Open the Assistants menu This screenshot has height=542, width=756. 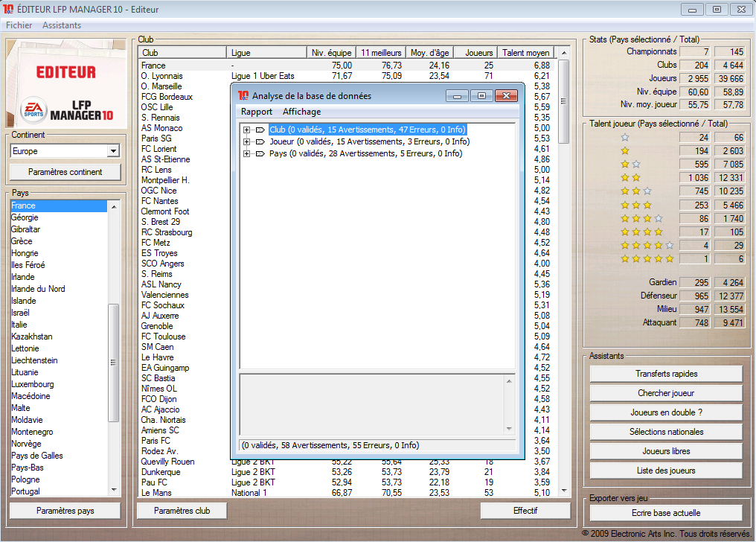62,25
